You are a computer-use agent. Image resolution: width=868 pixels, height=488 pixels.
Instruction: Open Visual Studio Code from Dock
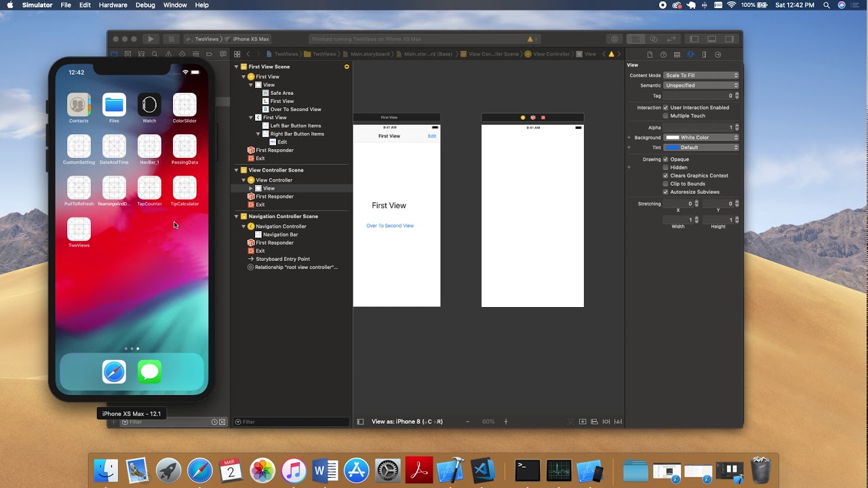click(x=482, y=470)
